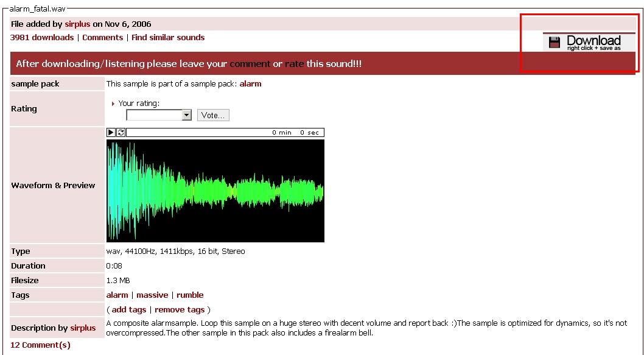Click the 'sample pack' row label
The image size is (644, 355).
(35, 84)
